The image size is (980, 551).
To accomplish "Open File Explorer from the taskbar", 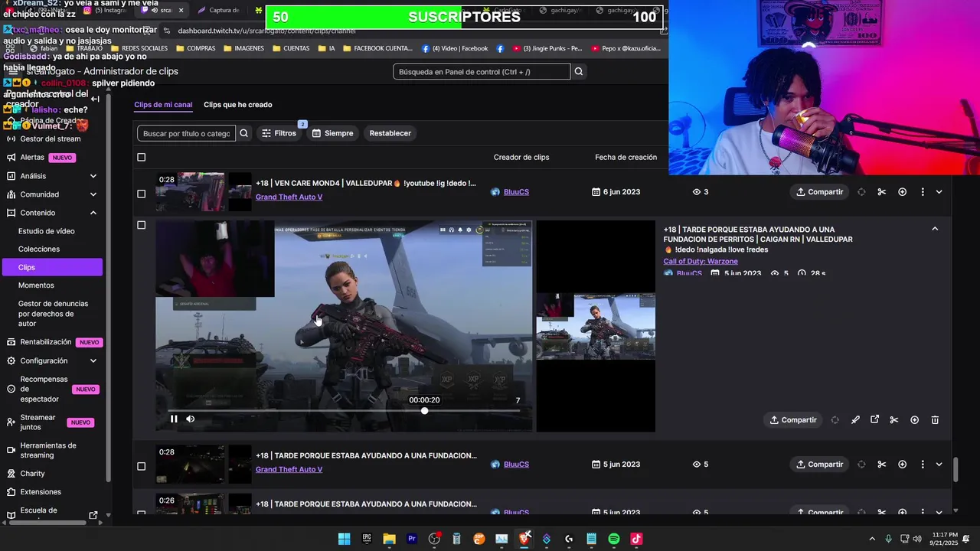I will (x=389, y=539).
